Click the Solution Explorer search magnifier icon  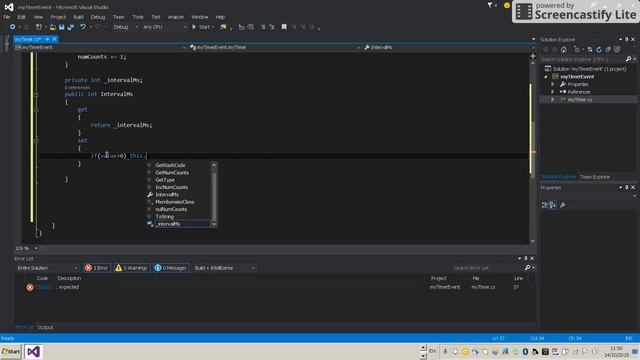pyautogui.click(x=629, y=59)
